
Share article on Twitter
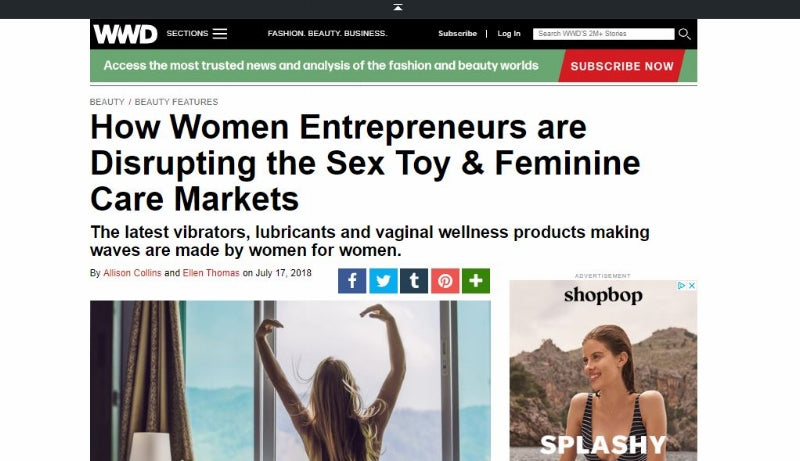(383, 281)
